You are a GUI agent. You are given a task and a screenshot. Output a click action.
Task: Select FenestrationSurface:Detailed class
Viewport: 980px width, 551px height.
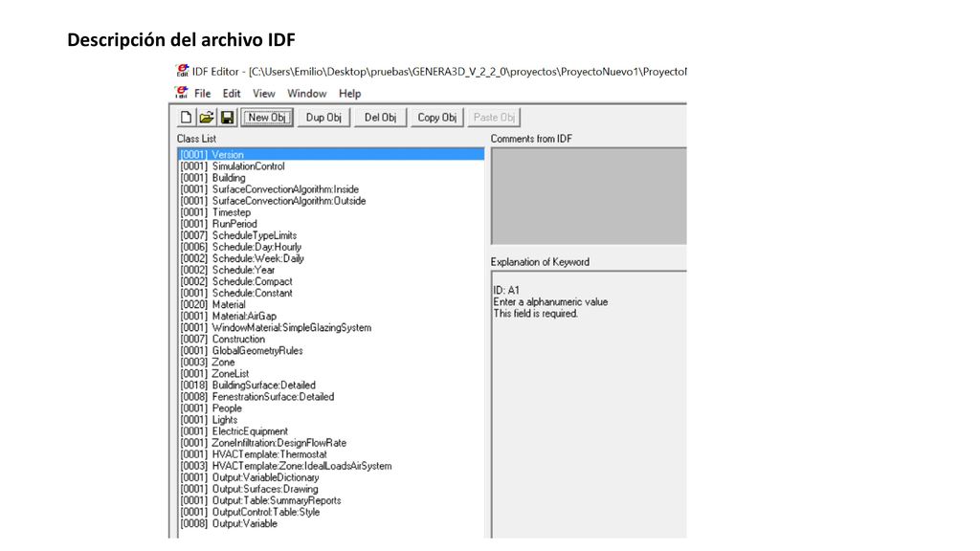331,397
